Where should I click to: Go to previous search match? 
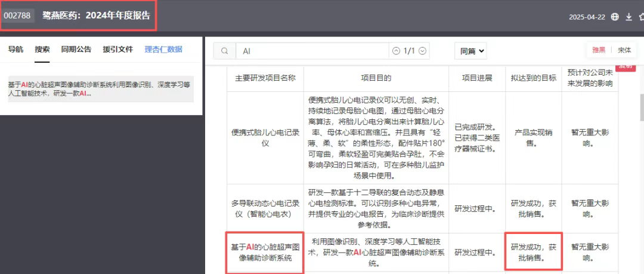click(x=396, y=51)
